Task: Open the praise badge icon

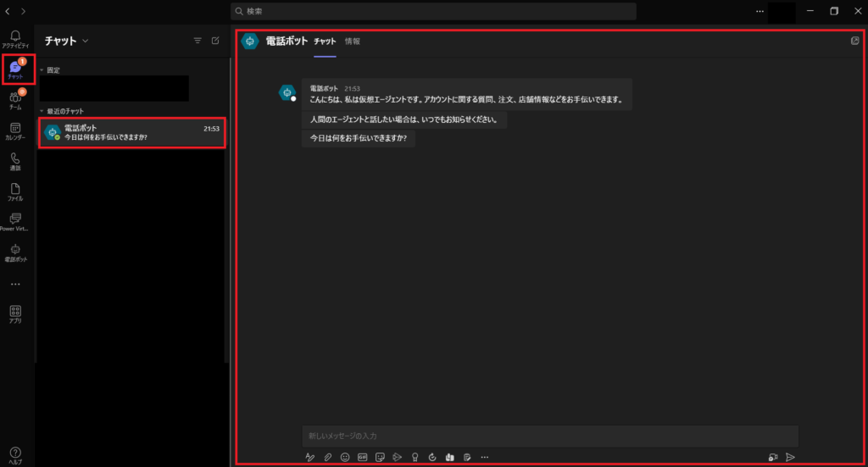Action: point(415,457)
